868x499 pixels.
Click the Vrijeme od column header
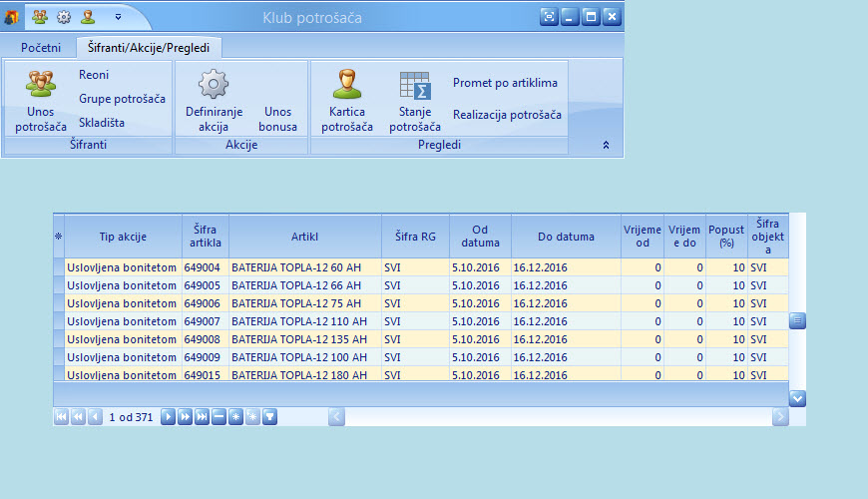[x=643, y=237]
